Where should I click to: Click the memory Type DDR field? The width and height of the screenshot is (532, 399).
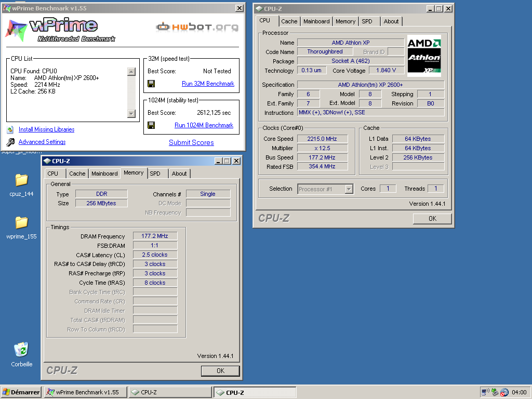pos(101,194)
